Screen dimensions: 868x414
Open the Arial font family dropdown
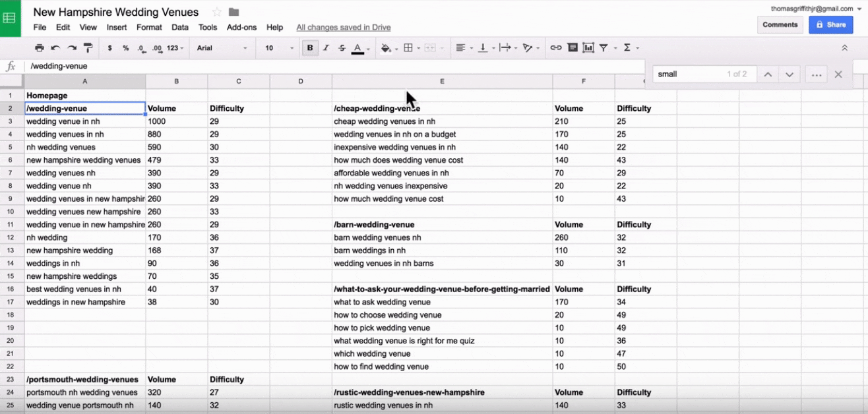tap(222, 48)
